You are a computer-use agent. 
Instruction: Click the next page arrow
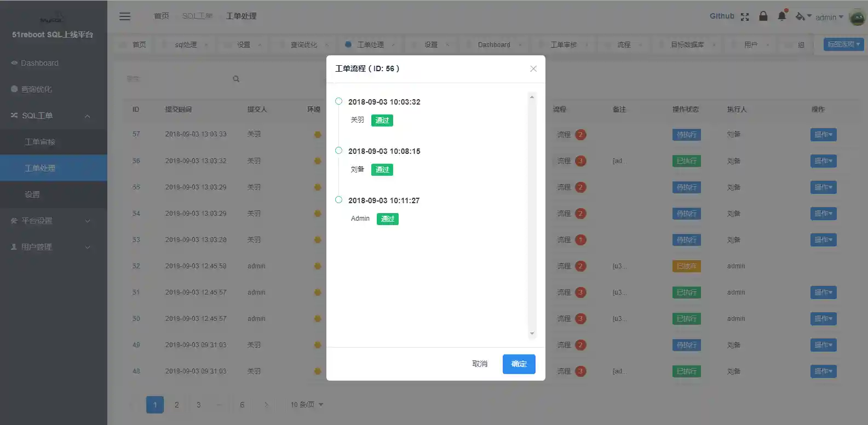click(266, 405)
